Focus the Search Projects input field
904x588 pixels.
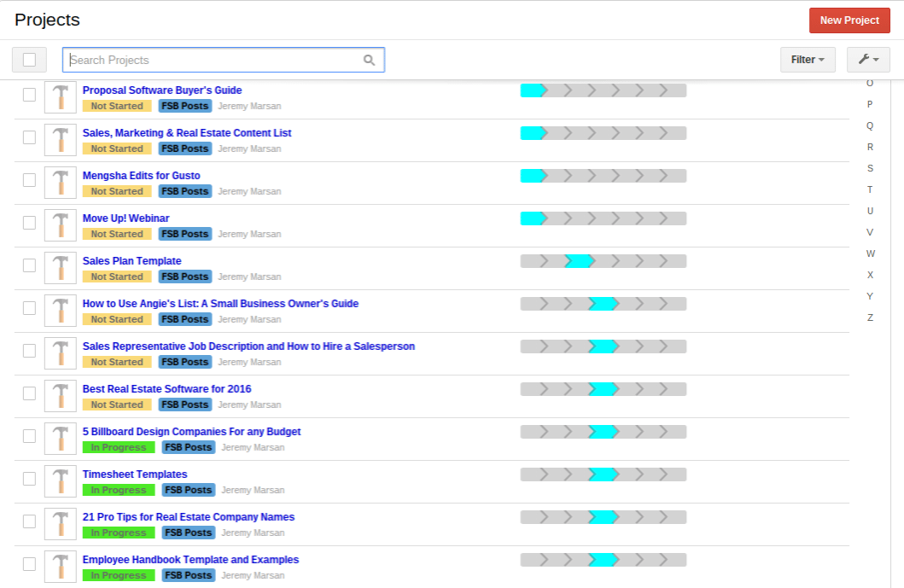[x=223, y=60]
